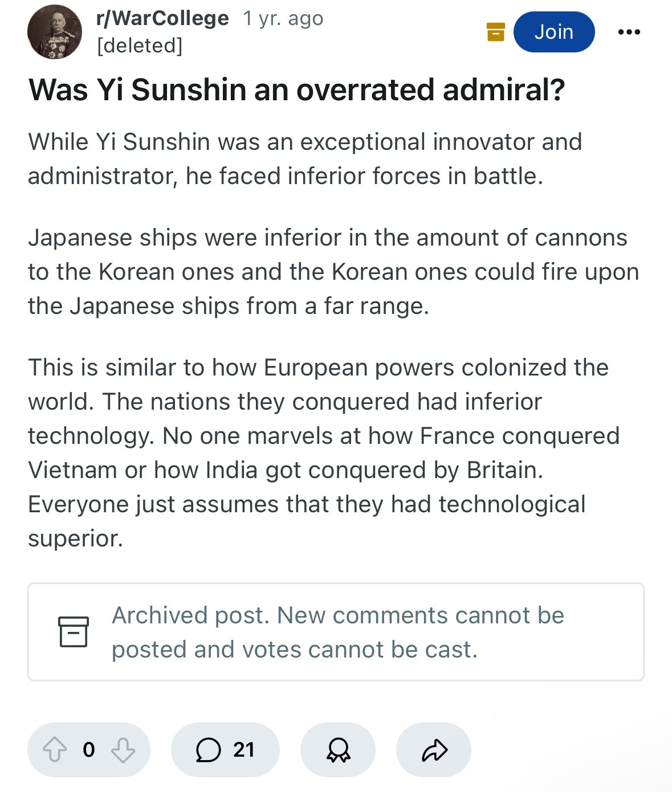Image resolution: width=672 pixels, height=792 pixels.
Task: Tap the yellow archived badge icon
Action: (x=496, y=32)
